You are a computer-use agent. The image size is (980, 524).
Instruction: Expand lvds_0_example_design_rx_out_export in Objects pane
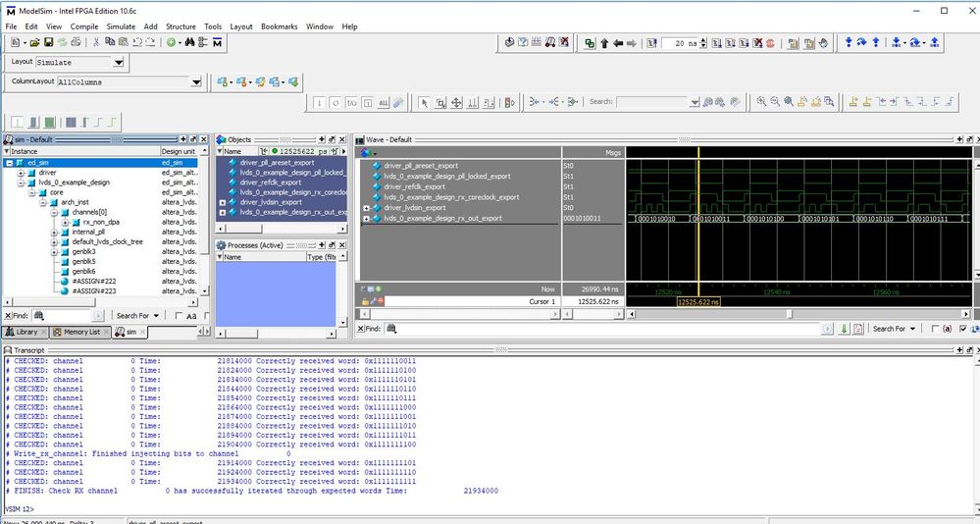pos(223,213)
